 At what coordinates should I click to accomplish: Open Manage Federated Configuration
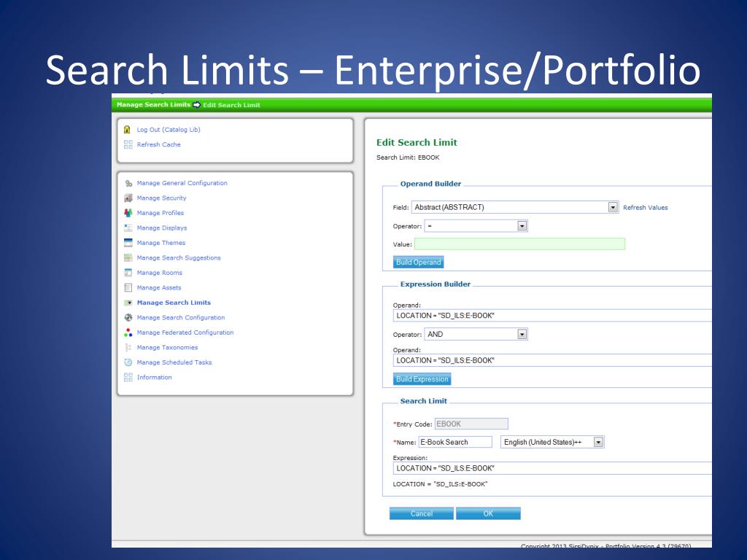[x=185, y=332]
